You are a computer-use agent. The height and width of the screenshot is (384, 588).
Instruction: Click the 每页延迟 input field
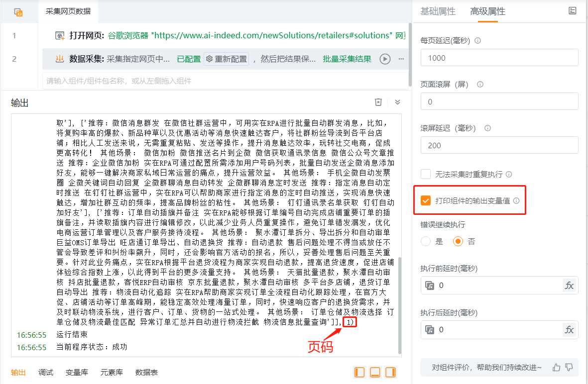click(499, 58)
